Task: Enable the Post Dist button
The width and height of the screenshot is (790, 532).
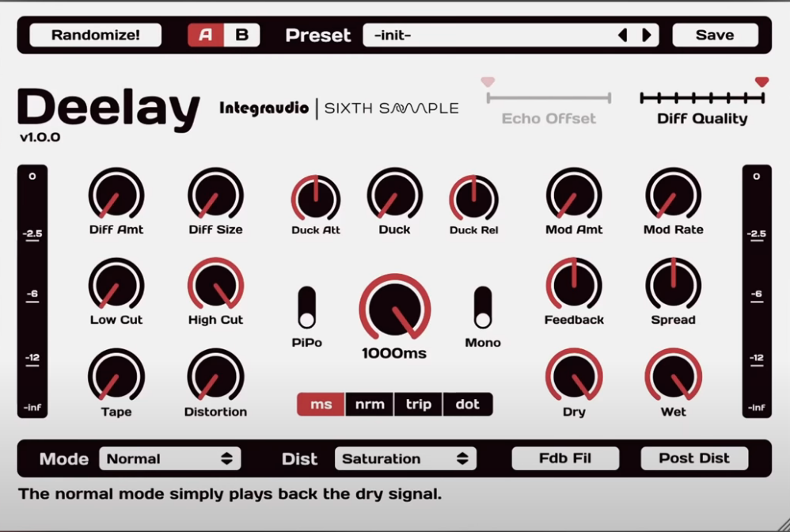Action: click(694, 458)
